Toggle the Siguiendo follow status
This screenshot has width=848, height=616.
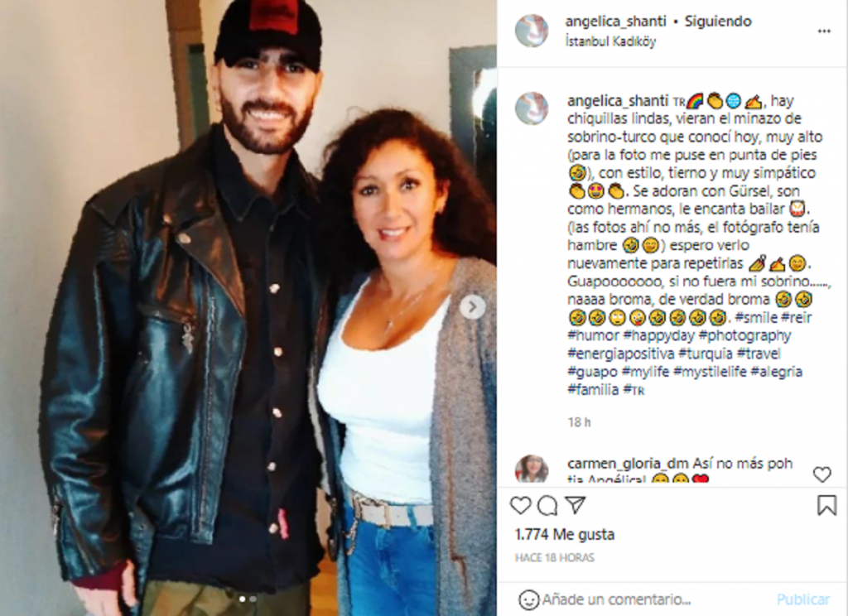(718, 22)
